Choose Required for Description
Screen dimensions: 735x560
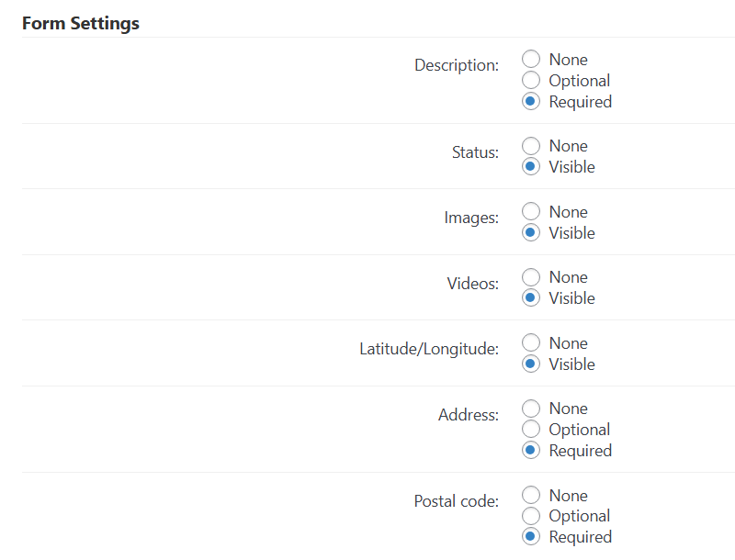[531, 101]
